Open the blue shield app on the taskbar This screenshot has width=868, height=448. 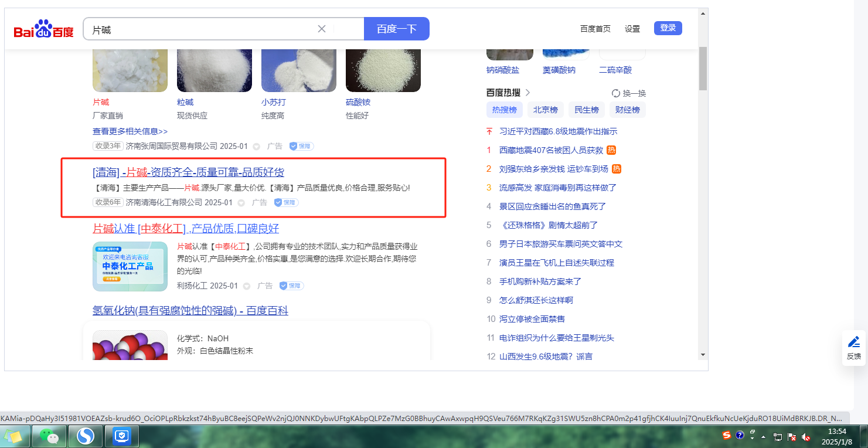121,436
